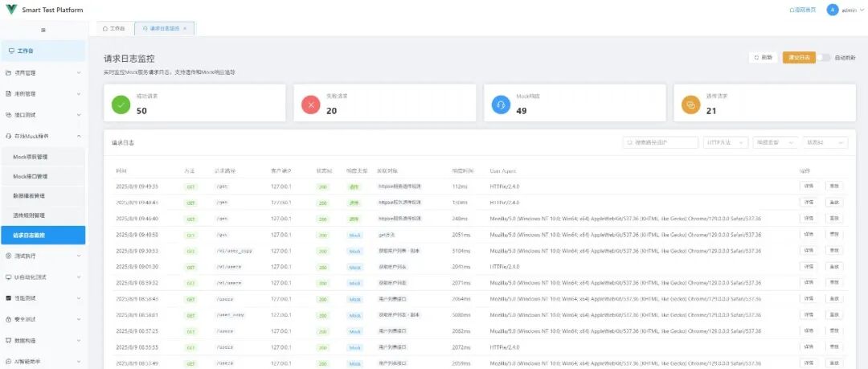Click the 2051ms response time value
868x369 pixels.
click(x=460, y=235)
